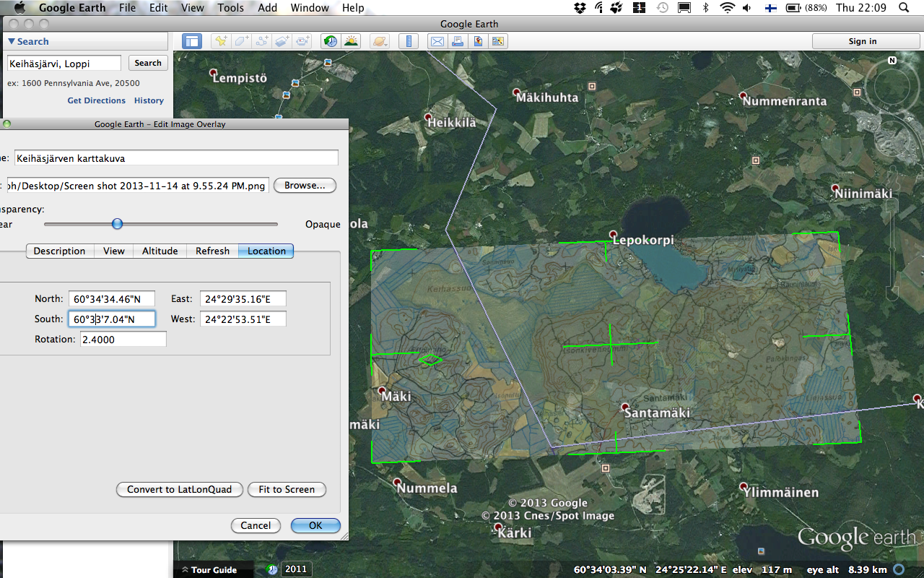Select the Location tab
The height and width of the screenshot is (578, 924).
[x=266, y=251]
